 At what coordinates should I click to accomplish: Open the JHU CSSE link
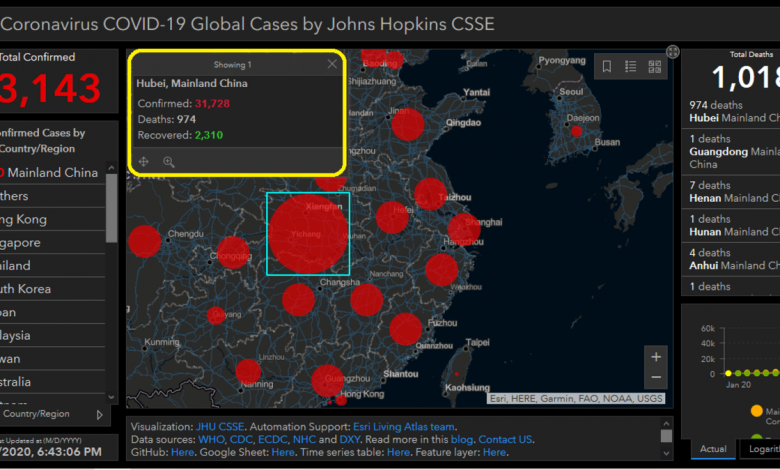pyautogui.click(x=220, y=427)
